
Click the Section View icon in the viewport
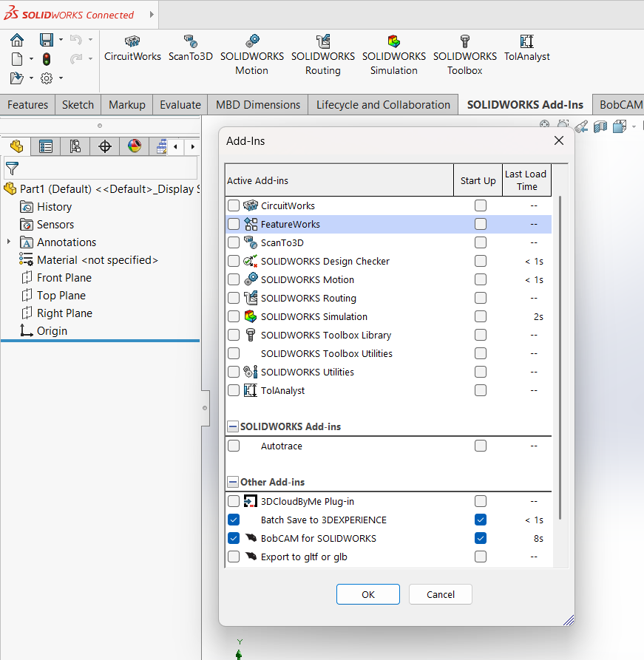click(600, 126)
